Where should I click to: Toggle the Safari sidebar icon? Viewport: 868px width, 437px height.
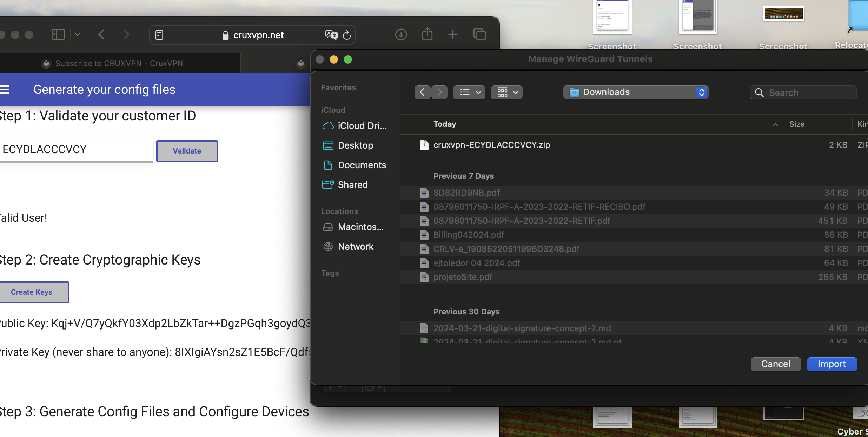[58, 34]
